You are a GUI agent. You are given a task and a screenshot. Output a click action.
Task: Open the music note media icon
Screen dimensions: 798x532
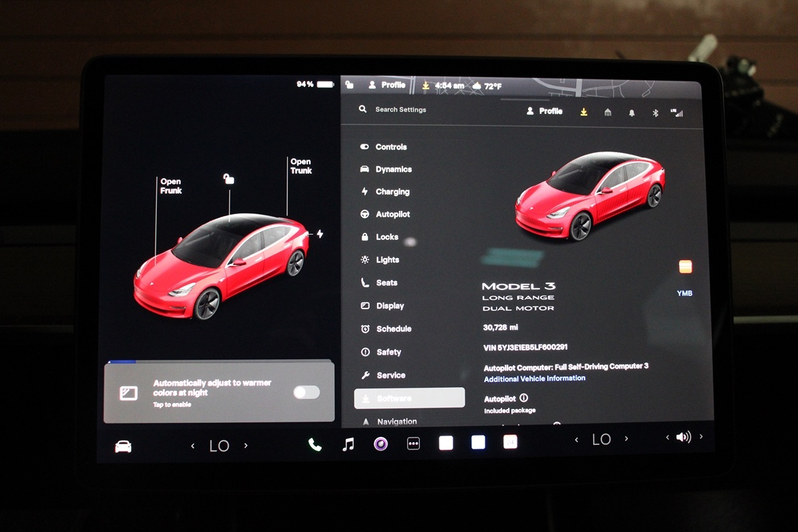348,444
